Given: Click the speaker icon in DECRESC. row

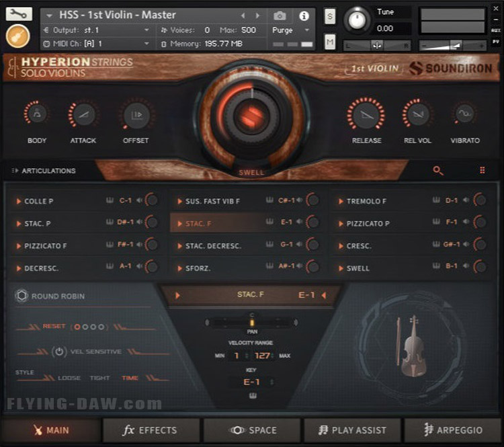Looking at the screenshot, I should [x=139, y=266].
